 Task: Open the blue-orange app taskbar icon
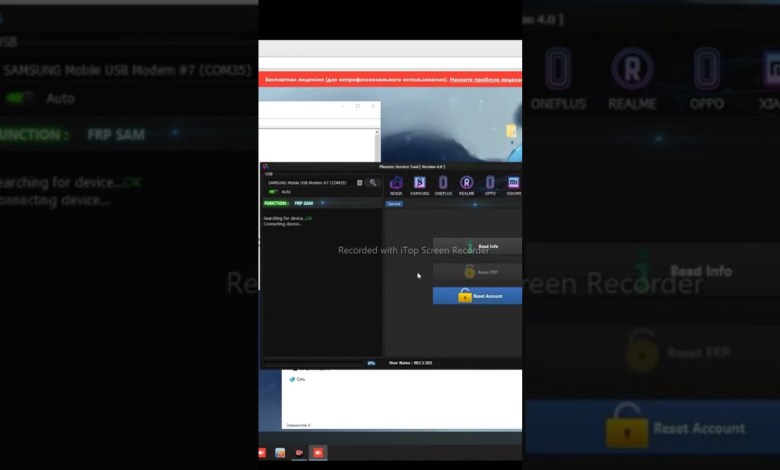click(280, 453)
